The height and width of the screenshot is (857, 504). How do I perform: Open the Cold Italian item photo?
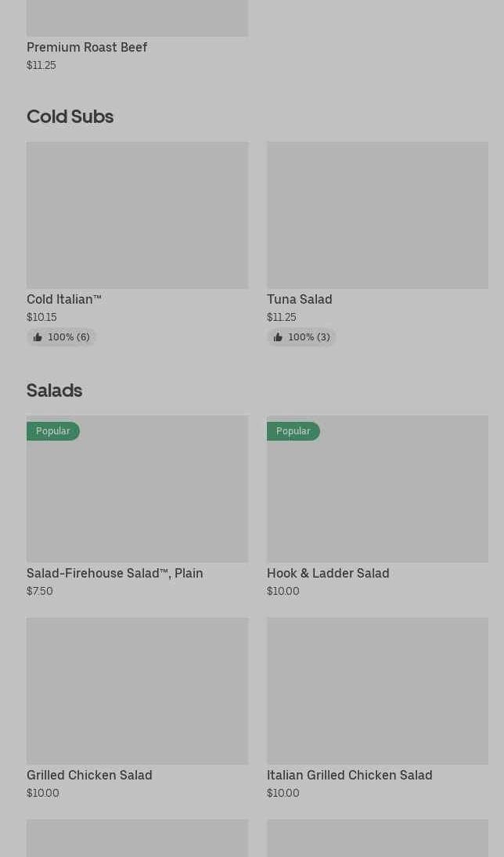point(137,214)
